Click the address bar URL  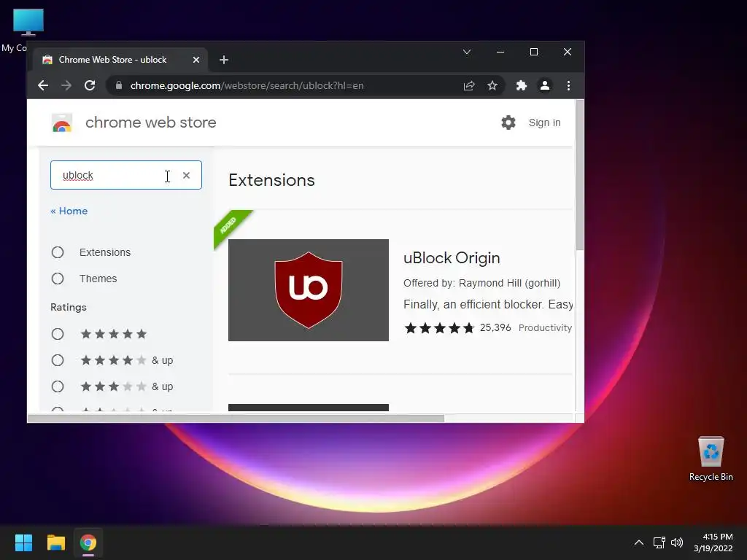point(247,85)
